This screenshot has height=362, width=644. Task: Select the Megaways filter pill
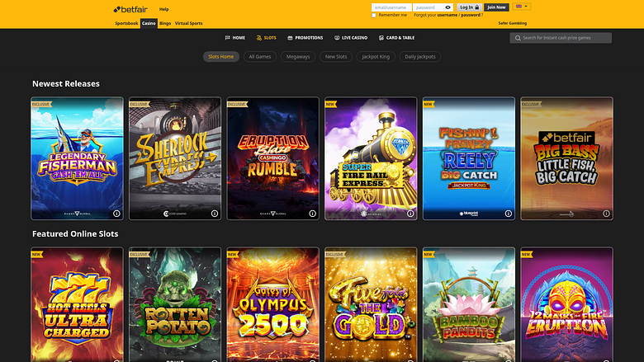coord(298,57)
